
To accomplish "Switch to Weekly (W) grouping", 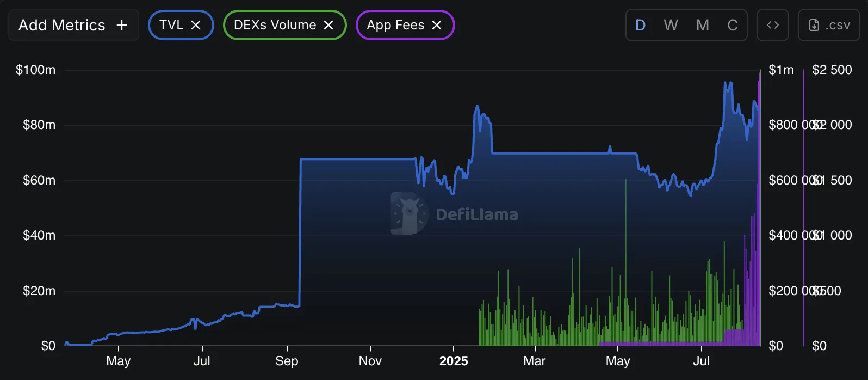I will tap(671, 25).
